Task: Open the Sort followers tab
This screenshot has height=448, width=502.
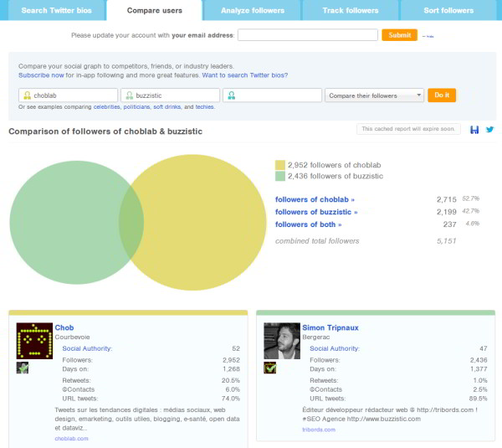Action: (448, 10)
